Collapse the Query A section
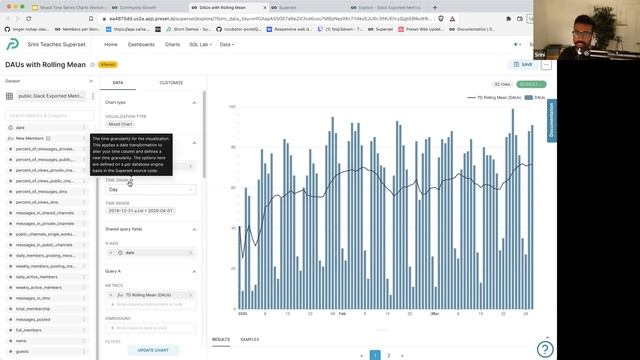640x360 pixels. pos(194,271)
